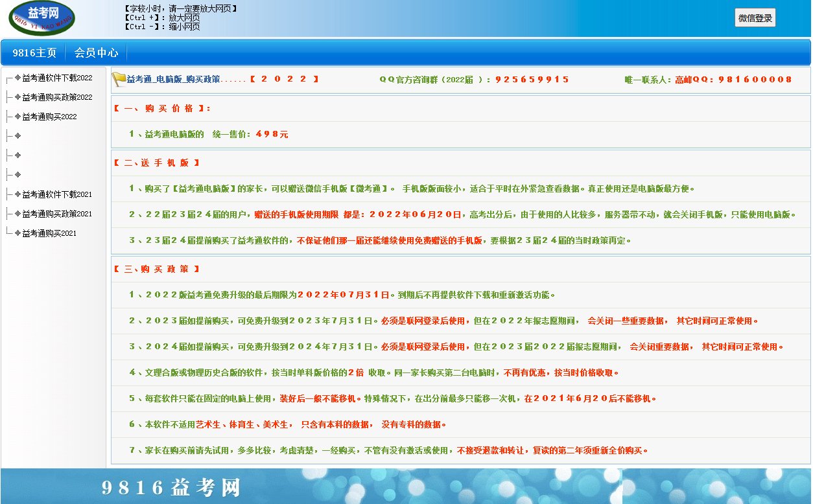Open the 9816主页 menu item

(34, 52)
